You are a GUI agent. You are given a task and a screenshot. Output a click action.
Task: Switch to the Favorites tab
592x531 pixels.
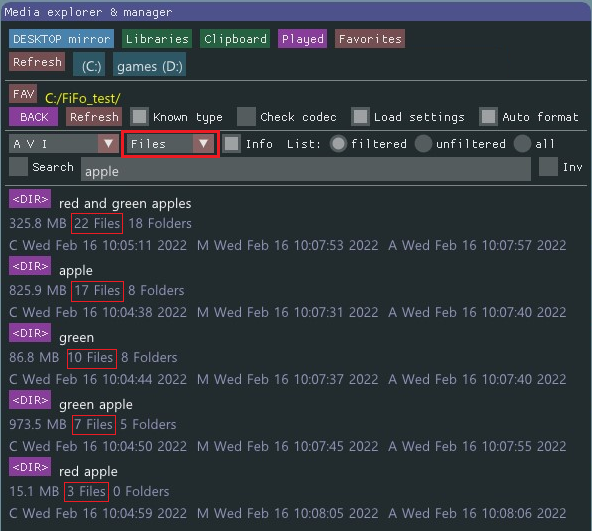click(370, 39)
